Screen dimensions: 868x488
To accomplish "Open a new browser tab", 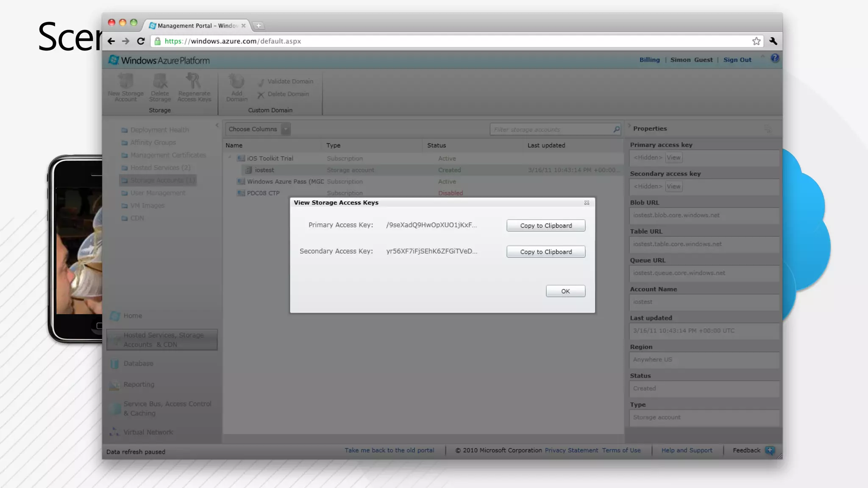I will (x=259, y=26).
